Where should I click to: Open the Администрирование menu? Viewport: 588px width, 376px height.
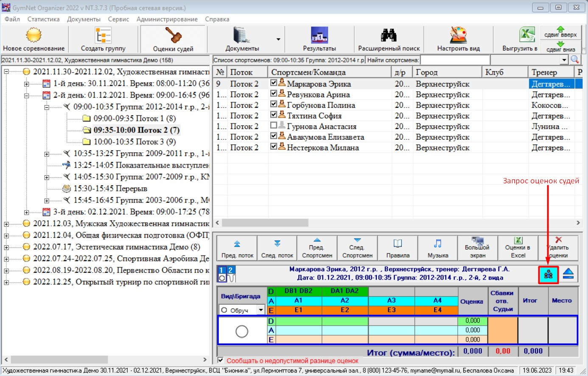click(167, 19)
